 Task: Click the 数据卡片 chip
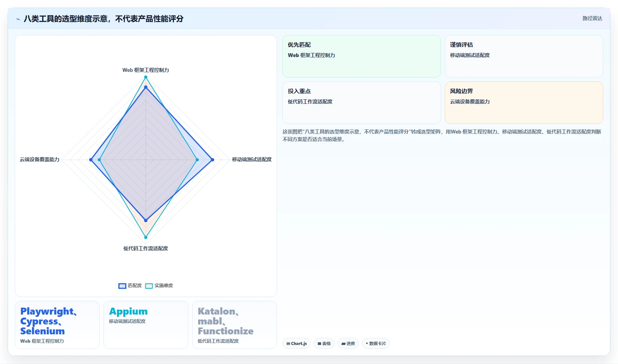pyautogui.click(x=376, y=343)
